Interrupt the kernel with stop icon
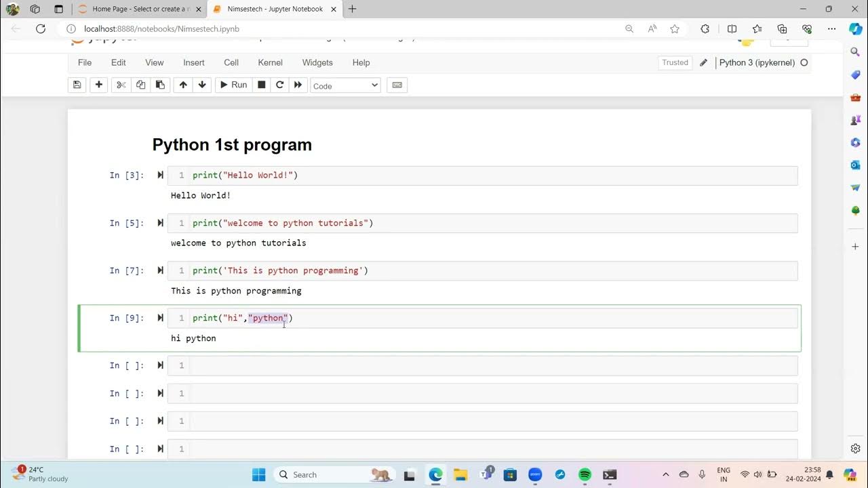The width and height of the screenshot is (868, 488). point(261,85)
